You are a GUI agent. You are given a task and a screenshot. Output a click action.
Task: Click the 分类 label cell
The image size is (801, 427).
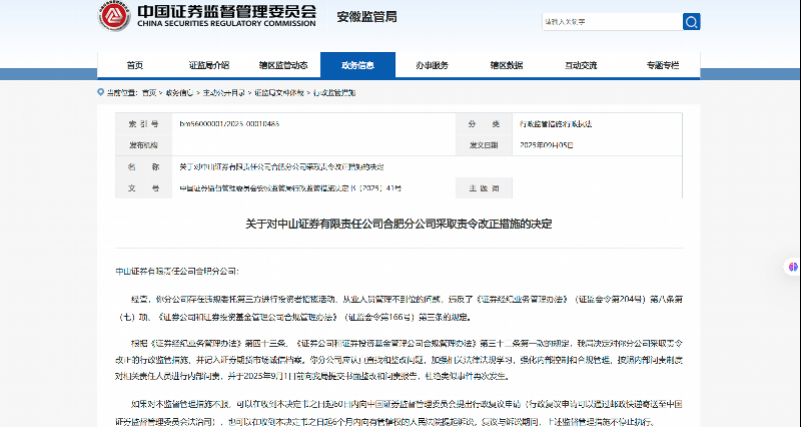pos(484,124)
